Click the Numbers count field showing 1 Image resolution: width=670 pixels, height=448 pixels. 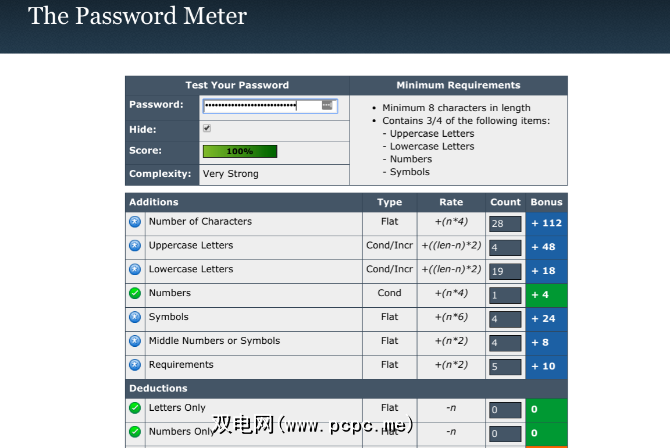tap(505, 295)
